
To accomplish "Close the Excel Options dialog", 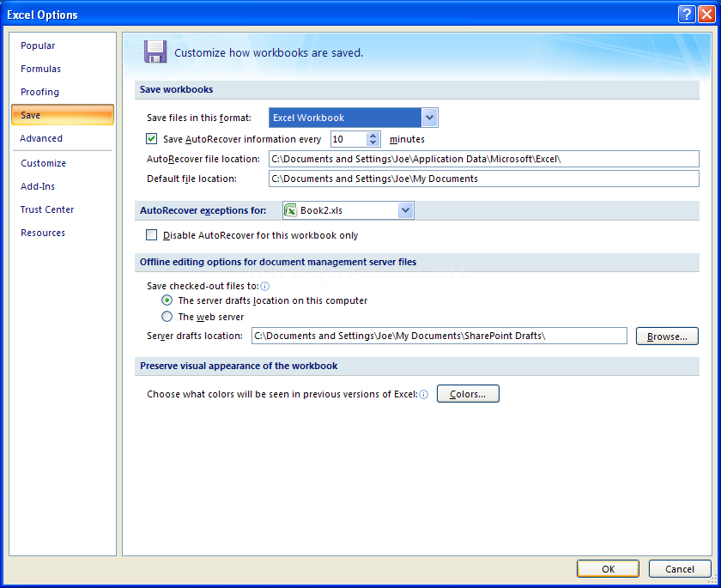I will click(706, 15).
